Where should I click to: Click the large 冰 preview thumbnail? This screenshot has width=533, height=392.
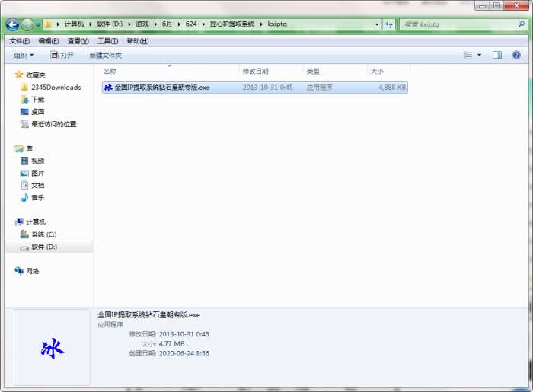[x=53, y=349]
